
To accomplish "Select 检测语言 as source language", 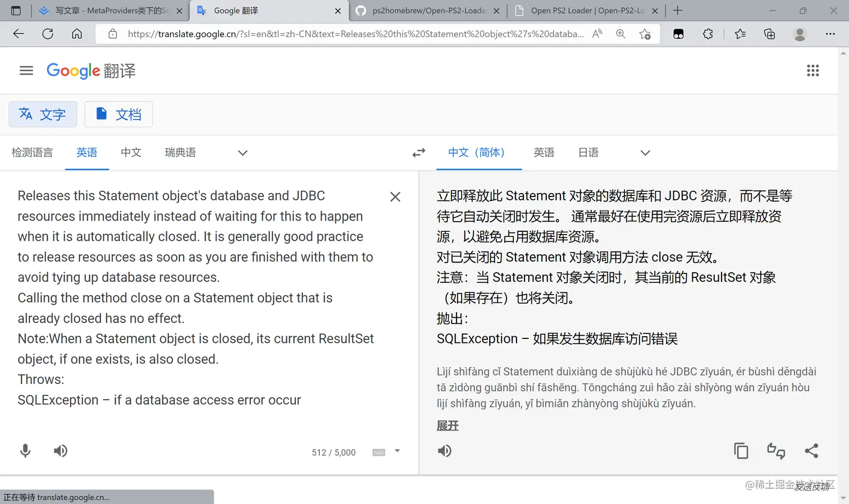I will point(32,153).
